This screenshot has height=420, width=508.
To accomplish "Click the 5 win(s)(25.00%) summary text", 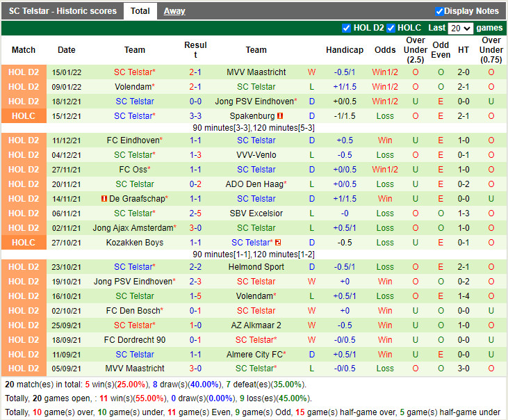I will tap(115, 385).
